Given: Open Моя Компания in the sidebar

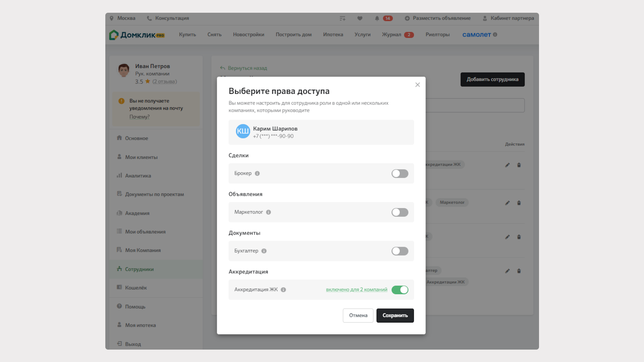Looking at the screenshot, I should point(156,250).
